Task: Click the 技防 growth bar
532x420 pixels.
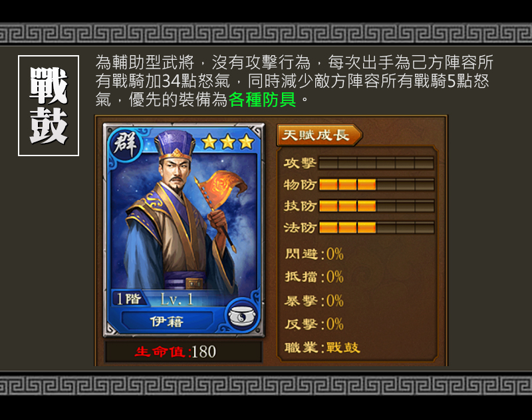Action: [376, 206]
